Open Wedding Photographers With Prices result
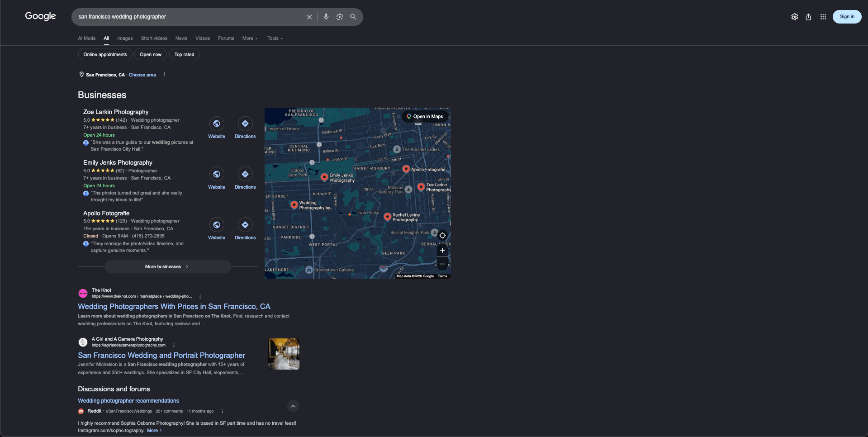This screenshot has height=437, width=868. pyautogui.click(x=174, y=307)
